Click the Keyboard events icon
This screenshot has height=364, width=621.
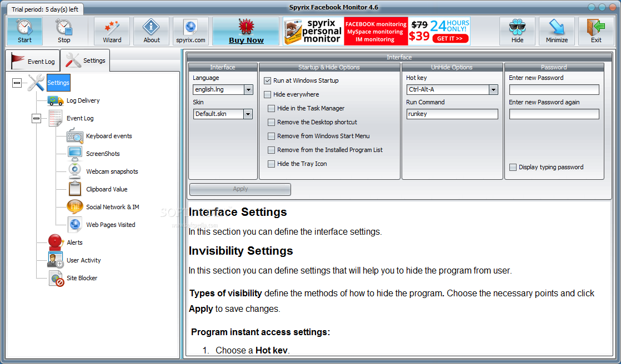(x=75, y=136)
